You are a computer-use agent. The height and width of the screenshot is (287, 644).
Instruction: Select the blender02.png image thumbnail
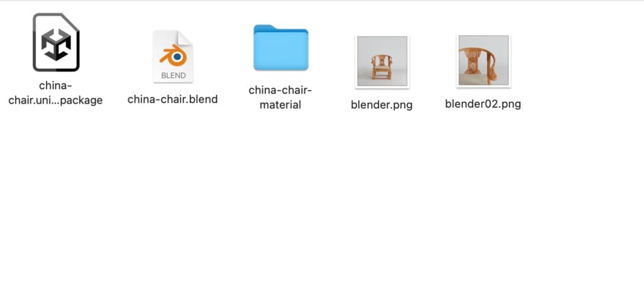(x=484, y=61)
